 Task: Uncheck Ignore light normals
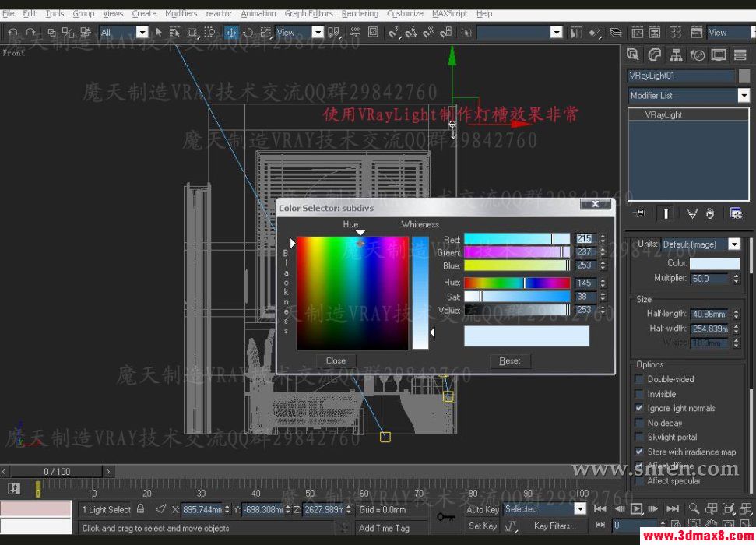639,408
